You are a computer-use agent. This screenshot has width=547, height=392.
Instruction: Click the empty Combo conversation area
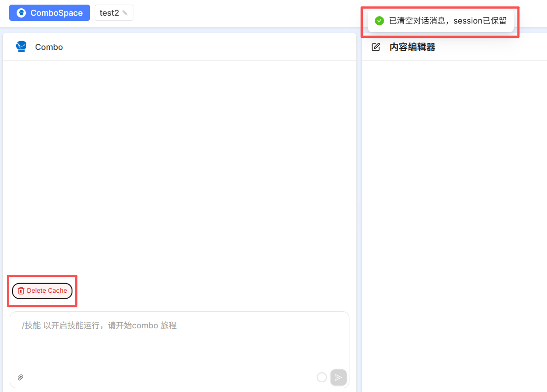pyautogui.click(x=179, y=166)
